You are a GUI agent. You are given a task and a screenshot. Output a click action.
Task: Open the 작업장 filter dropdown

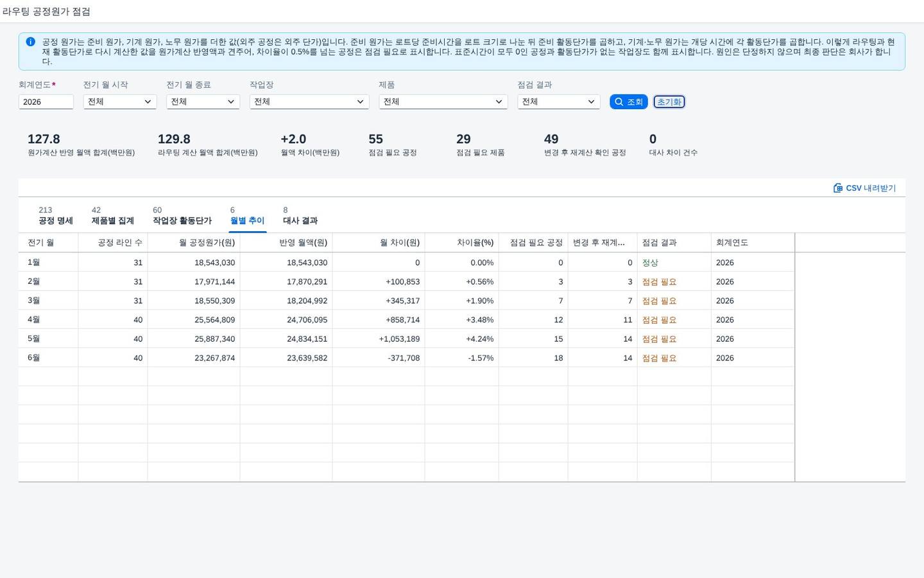pyautogui.click(x=309, y=101)
